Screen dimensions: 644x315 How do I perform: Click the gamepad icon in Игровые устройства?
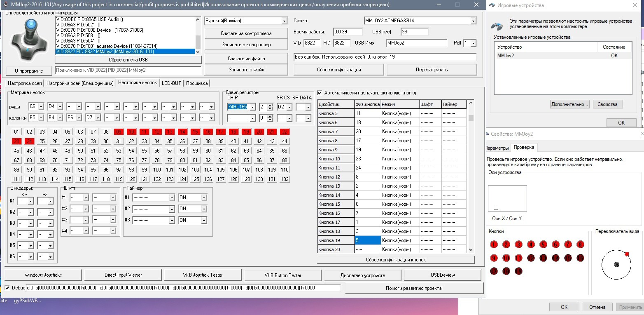(x=497, y=26)
